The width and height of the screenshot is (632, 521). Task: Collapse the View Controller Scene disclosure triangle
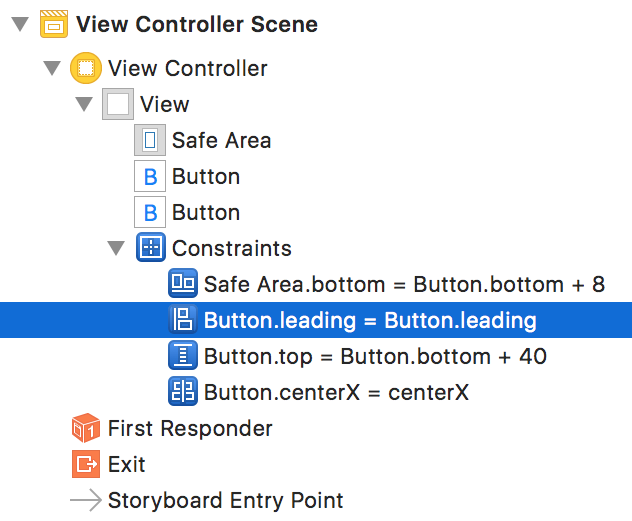20,24
